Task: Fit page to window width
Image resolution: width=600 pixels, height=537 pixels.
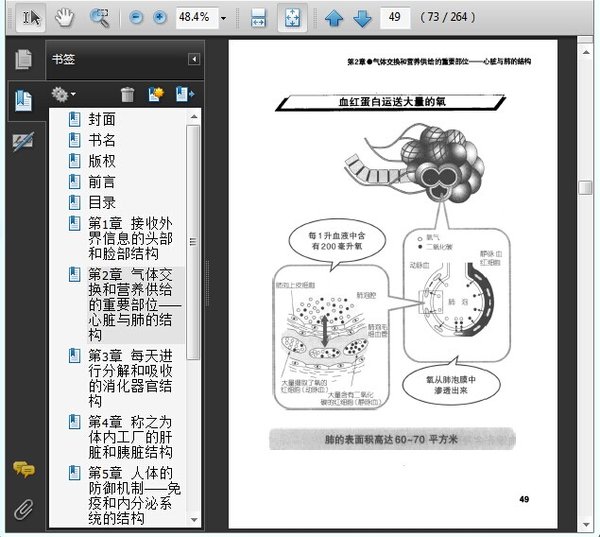Action: pos(258,17)
